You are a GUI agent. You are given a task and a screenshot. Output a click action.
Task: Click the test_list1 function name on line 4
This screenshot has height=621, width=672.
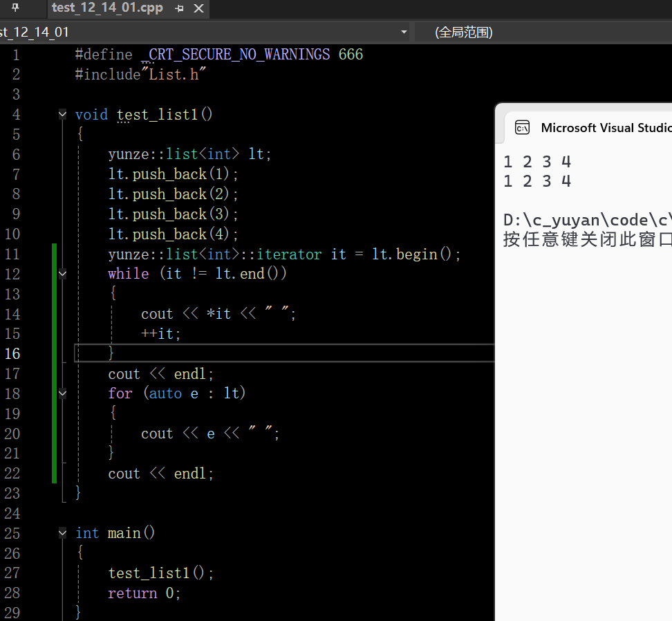click(157, 115)
